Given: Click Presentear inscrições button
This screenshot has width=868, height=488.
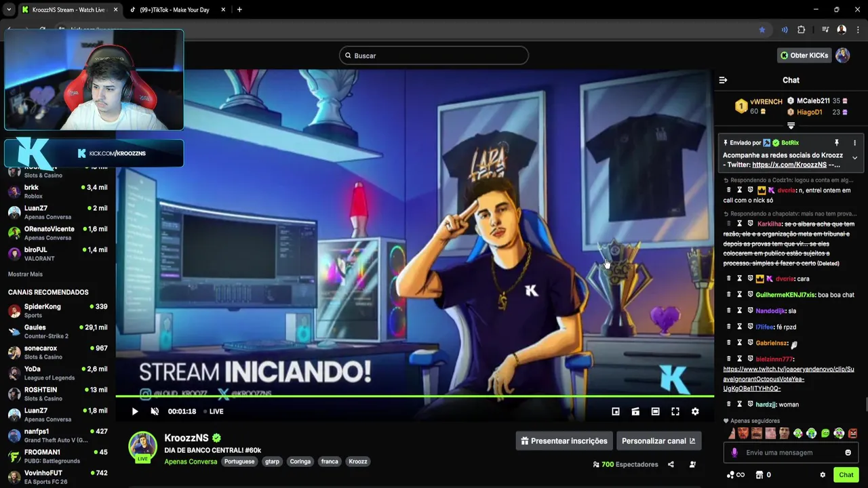Looking at the screenshot, I should click(564, 441).
